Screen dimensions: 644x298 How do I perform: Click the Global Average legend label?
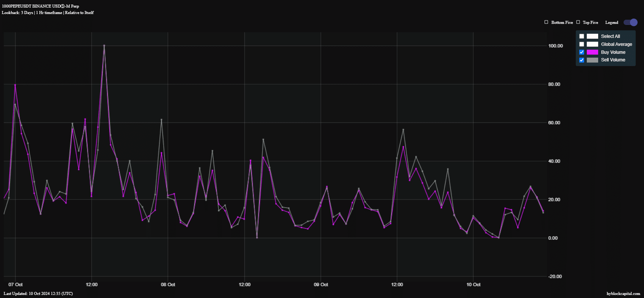coord(616,44)
